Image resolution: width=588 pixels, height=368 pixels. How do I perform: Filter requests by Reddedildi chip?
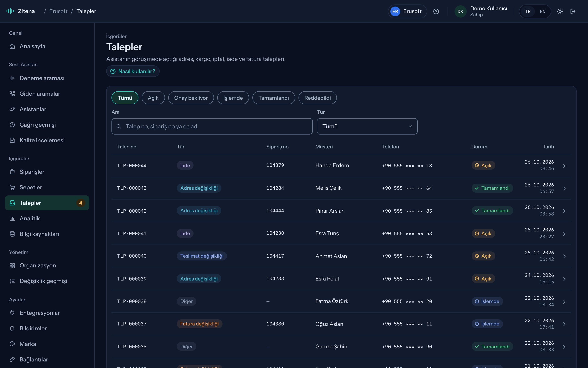click(x=317, y=98)
